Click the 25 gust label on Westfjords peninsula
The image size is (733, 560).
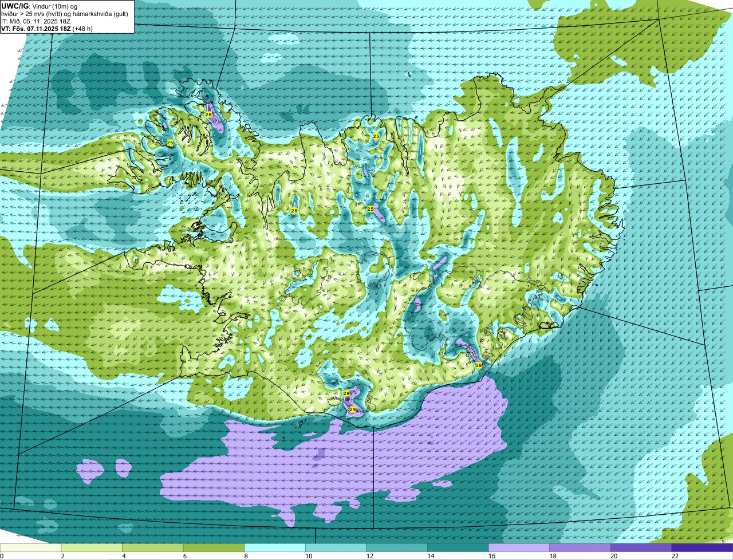pyautogui.click(x=170, y=142)
